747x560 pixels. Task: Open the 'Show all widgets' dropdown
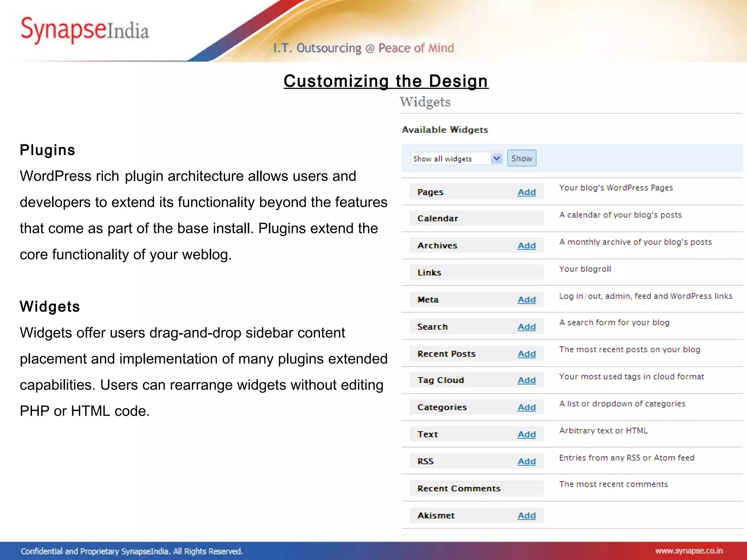pyautogui.click(x=457, y=159)
